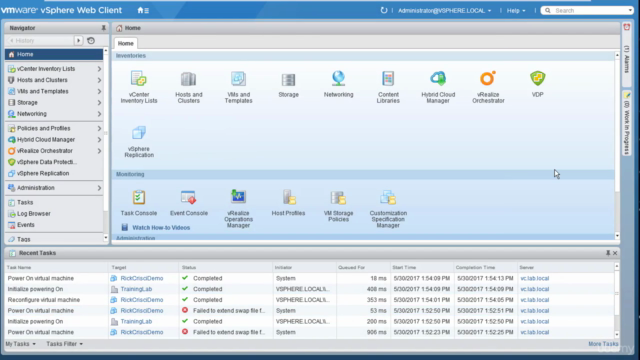
Task: Click the home menu icon in header
Action: 143,10
